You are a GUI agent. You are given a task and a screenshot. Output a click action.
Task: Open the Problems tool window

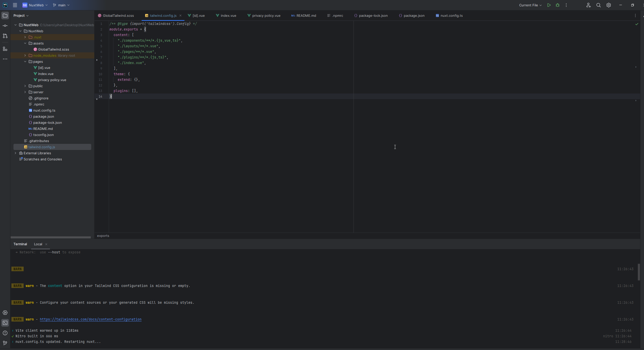[x=5, y=333]
